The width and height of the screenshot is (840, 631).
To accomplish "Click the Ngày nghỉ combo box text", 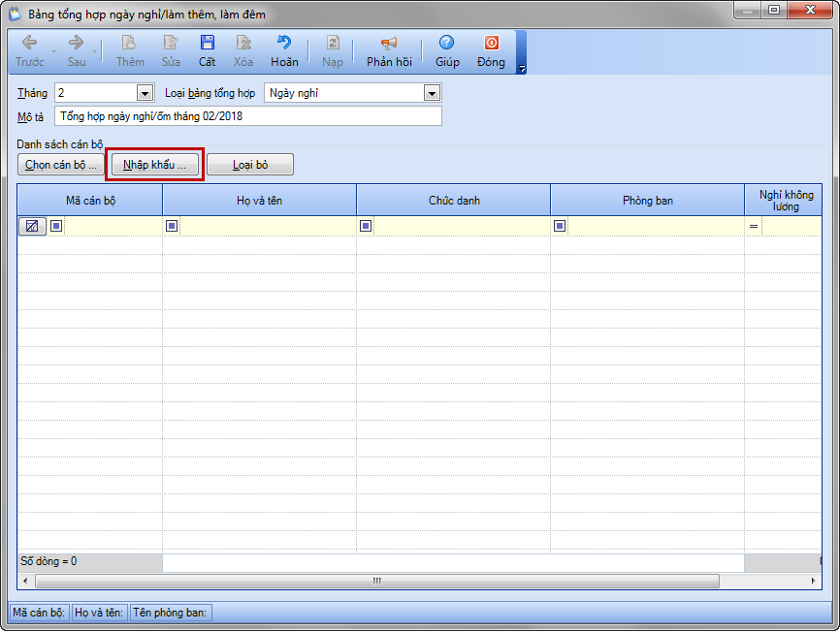I will pos(294,93).
